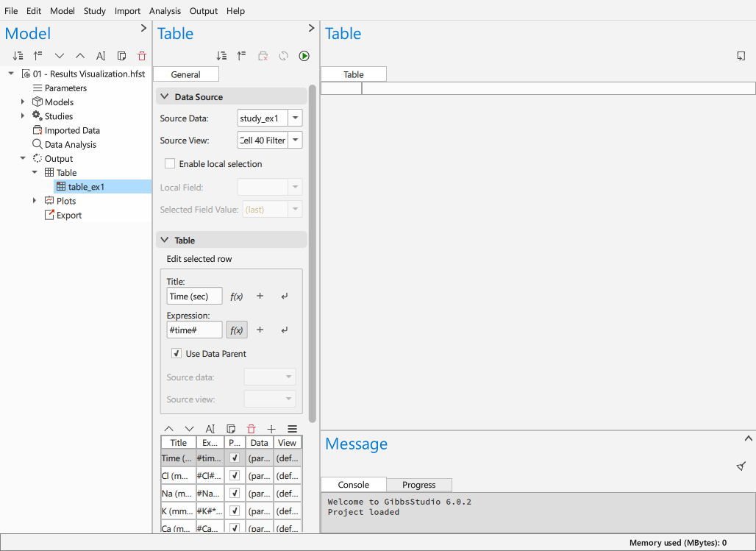Move selected model item down with chevron
756x551 pixels.
[x=60, y=56]
